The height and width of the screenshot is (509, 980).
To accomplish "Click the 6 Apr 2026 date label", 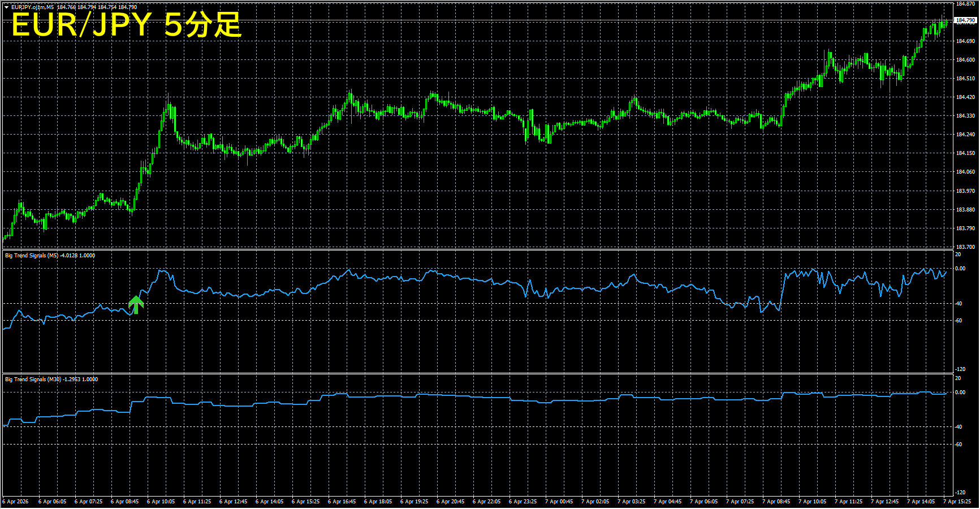I will (16, 502).
